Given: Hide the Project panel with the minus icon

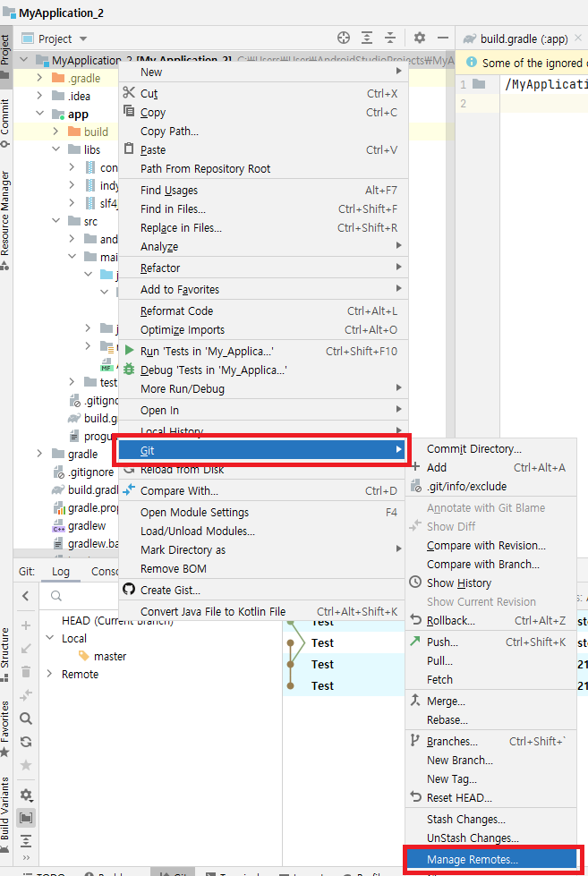Looking at the screenshot, I should coord(443,38).
